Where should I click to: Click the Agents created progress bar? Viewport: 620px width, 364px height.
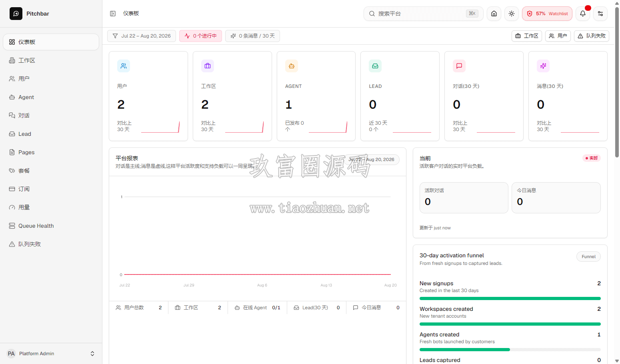(510, 350)
